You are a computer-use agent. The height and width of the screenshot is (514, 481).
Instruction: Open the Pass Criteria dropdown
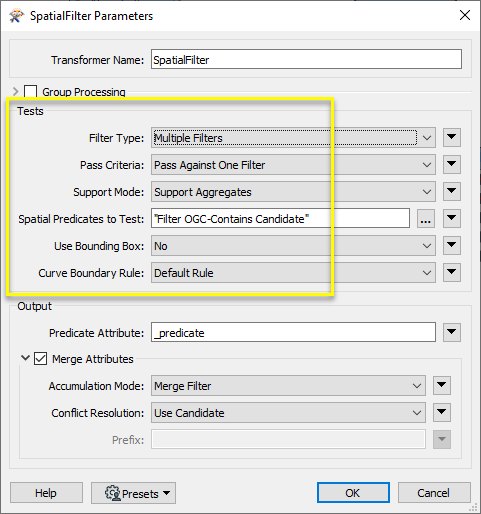click(293, 165)
